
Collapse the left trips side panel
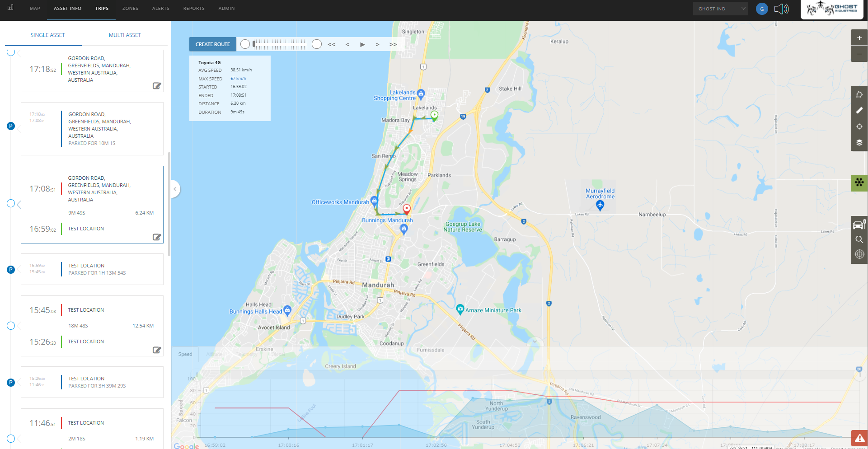click(x=175, y=189)
